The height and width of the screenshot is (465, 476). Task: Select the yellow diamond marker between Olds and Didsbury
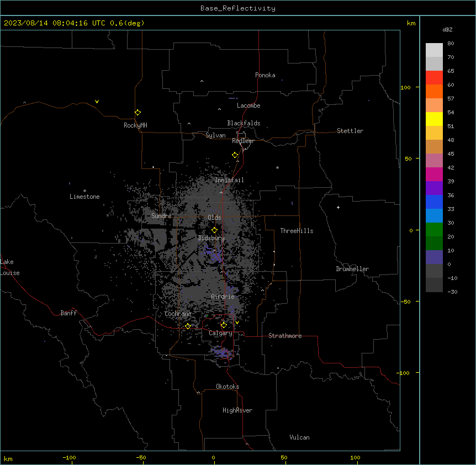coord(215,230)
